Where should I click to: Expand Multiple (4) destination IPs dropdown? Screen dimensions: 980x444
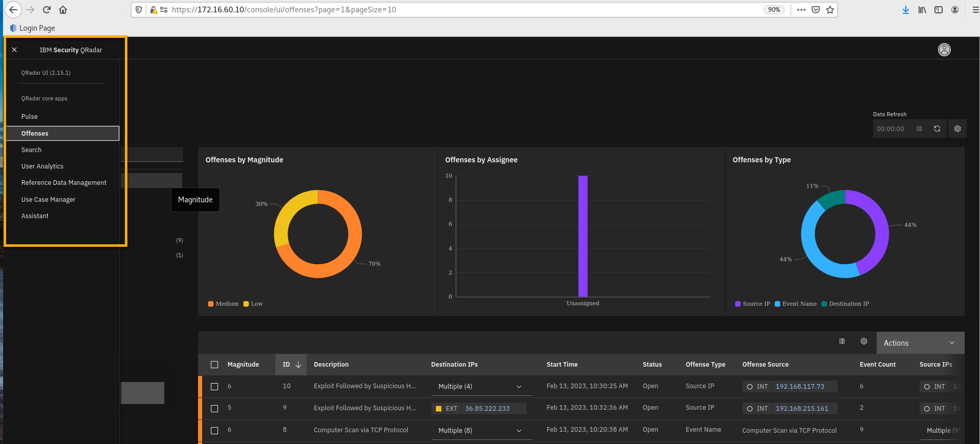482,387
